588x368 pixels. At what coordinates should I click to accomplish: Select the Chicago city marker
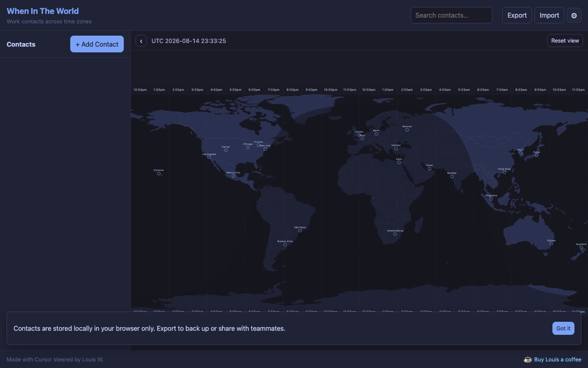(x=248, y=147)
